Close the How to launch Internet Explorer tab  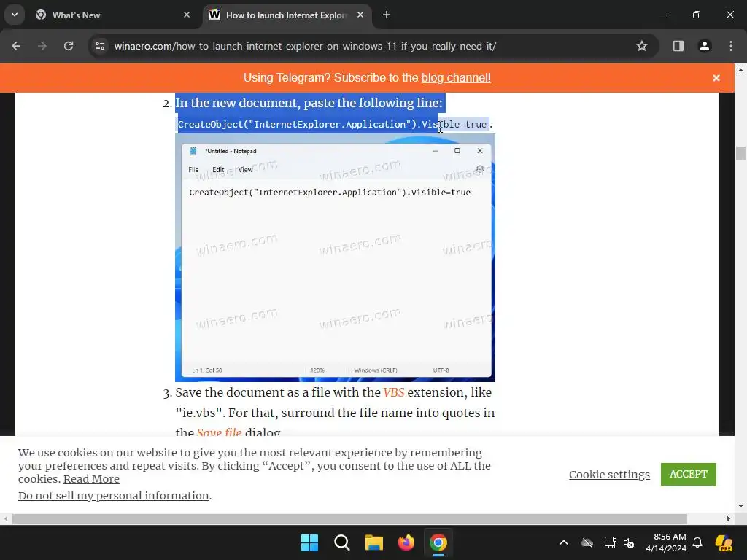point(360,15)
